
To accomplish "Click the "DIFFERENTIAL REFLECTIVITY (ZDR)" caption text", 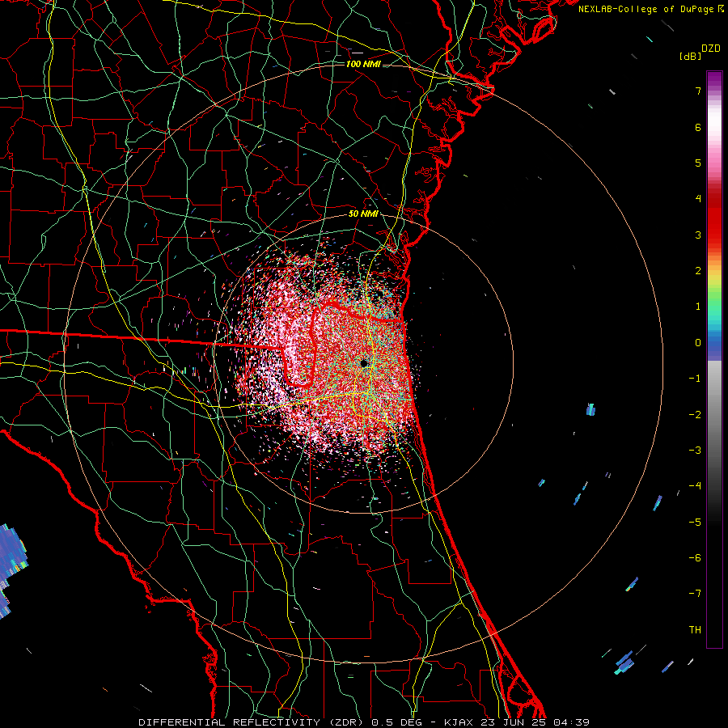I will tap(251, 722).
